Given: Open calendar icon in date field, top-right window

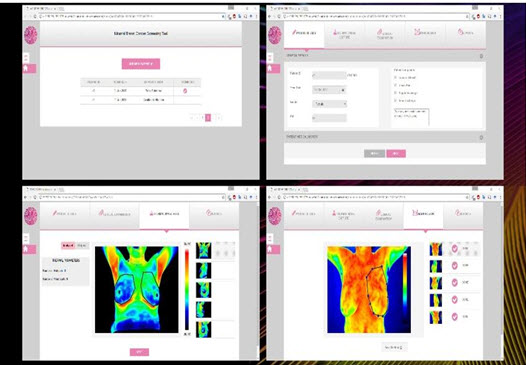Looking at the screenshot, I should click(x=344, y=90).
